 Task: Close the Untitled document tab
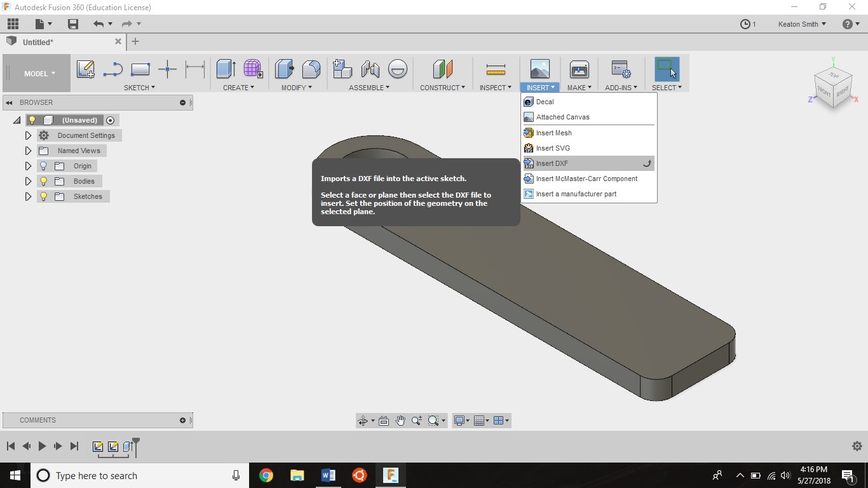point(118,41)
